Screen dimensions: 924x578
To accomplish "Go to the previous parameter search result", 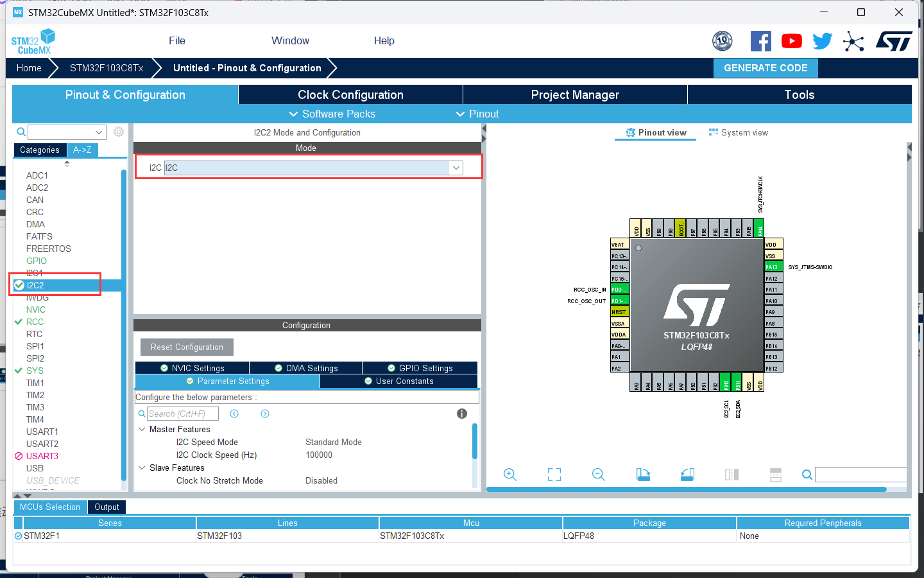I will click(x=234, y=414).
